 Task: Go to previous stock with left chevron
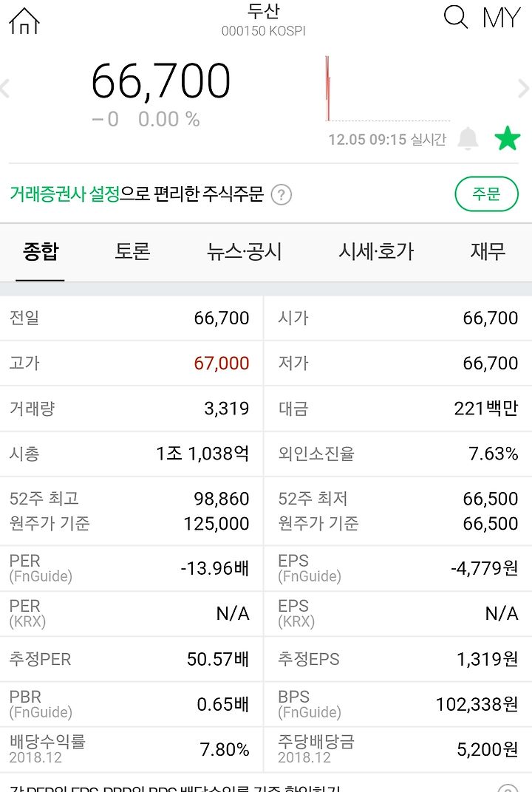[x=5, y=89]
